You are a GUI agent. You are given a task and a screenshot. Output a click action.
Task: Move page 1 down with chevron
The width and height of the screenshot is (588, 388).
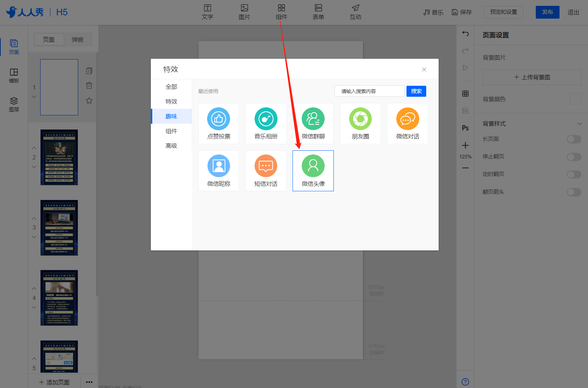pyautogui.click(x=34, y=97)
